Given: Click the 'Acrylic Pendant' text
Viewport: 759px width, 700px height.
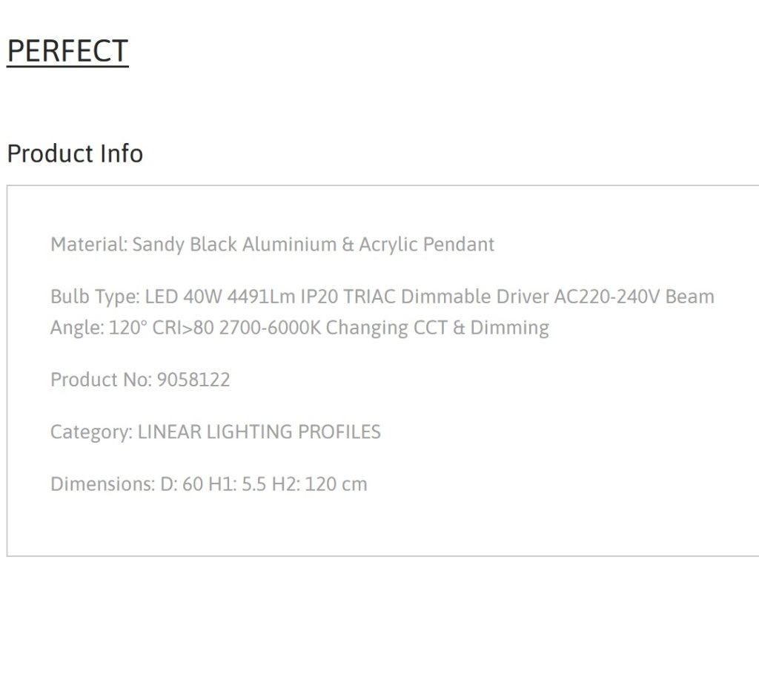Looking at the screenshot, I should [426, 245].
